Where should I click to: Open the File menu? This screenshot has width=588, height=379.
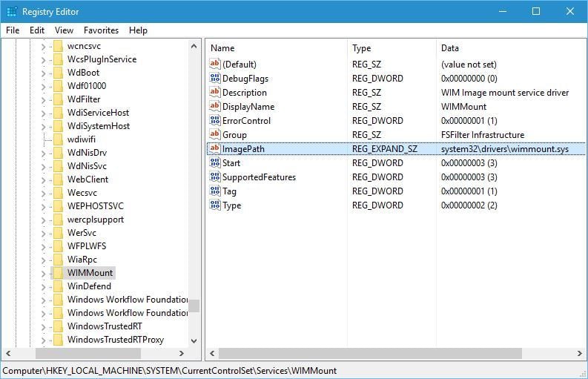click(13, 30)
